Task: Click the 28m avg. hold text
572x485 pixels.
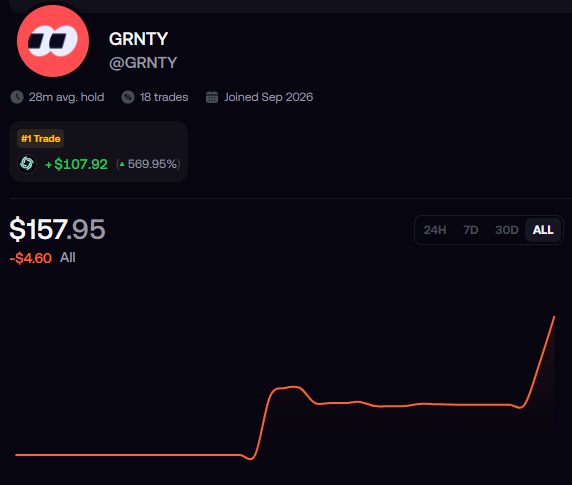Action: click(66, 97)
